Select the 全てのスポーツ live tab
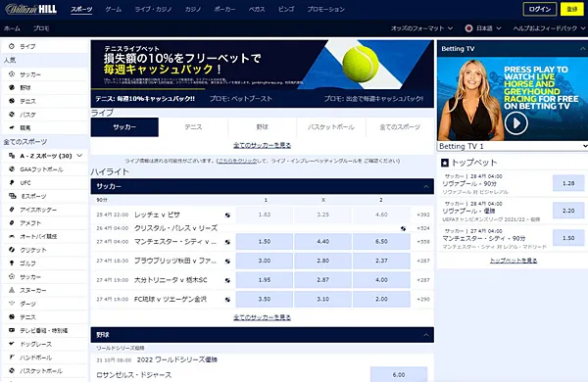Screen dimensions: 588x382 coord(400,127)
